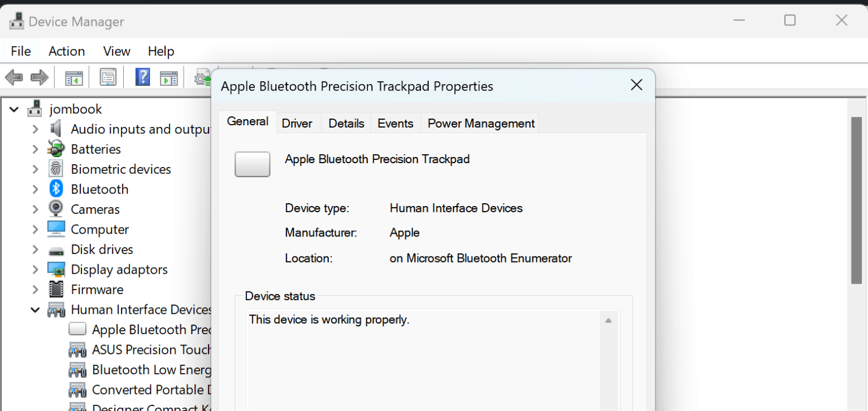
Task: Collapse the jombook root tree node
Action: pos(14,108)
